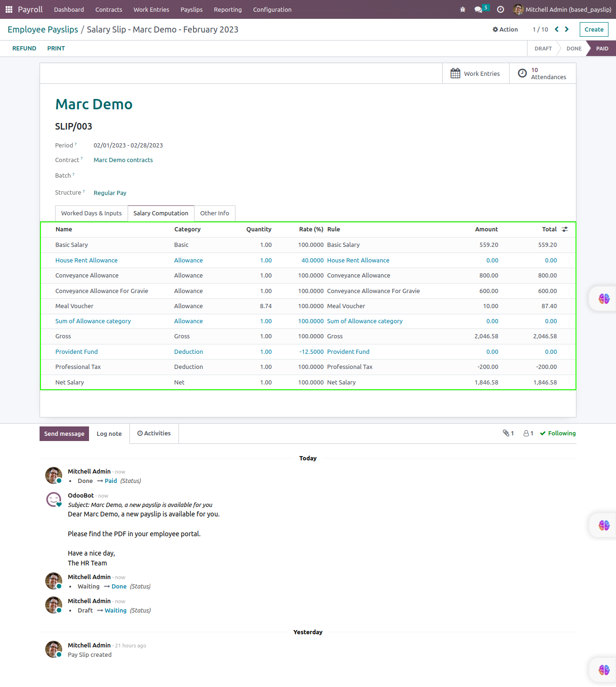The height and width of the screenshot is (687, 616).
Task: Click the PRINT button
Action: [56, 49]
